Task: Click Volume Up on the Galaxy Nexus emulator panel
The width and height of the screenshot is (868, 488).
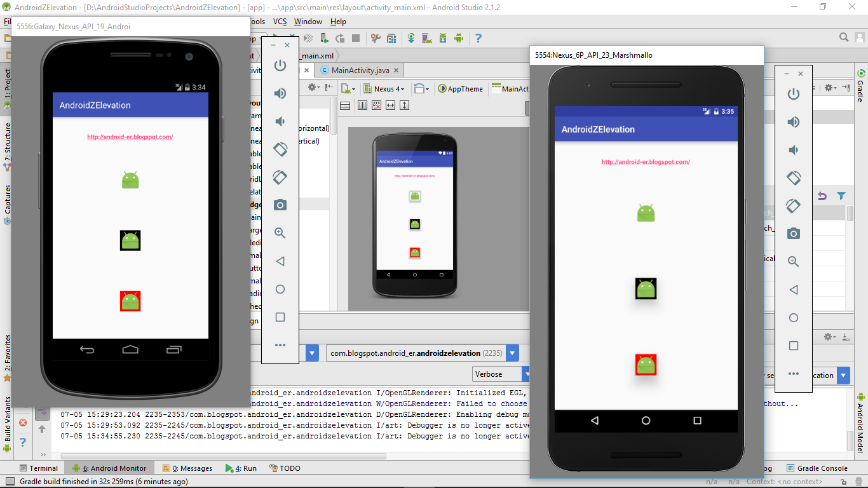Action: [x=280, y=93]
